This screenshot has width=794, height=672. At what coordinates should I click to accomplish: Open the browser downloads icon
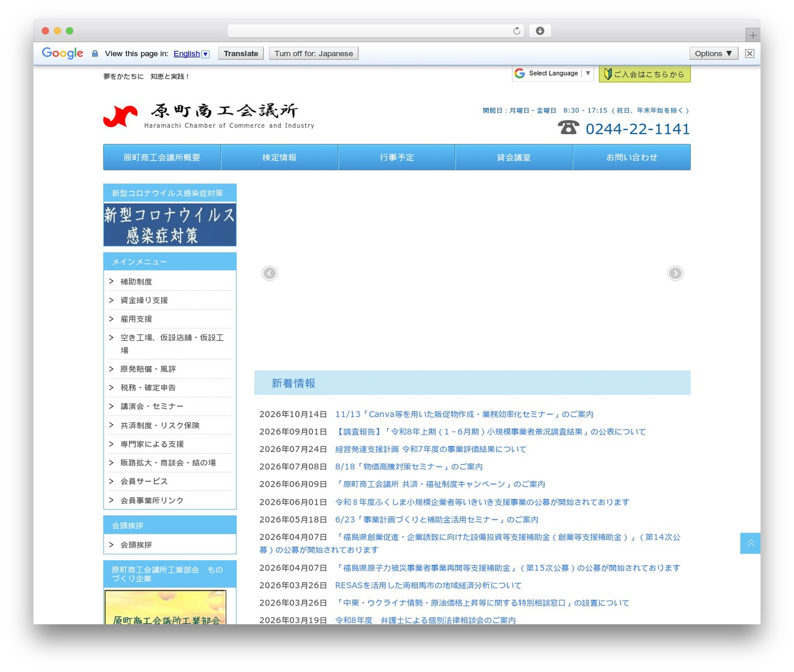tap(540, 31)
